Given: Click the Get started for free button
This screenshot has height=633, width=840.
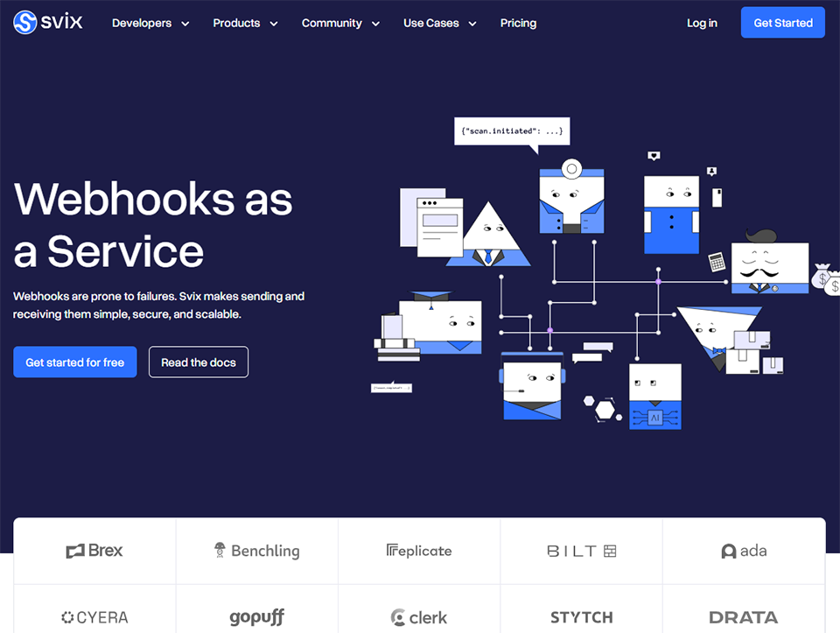Looking at the screenshot, I should [74, 362].
